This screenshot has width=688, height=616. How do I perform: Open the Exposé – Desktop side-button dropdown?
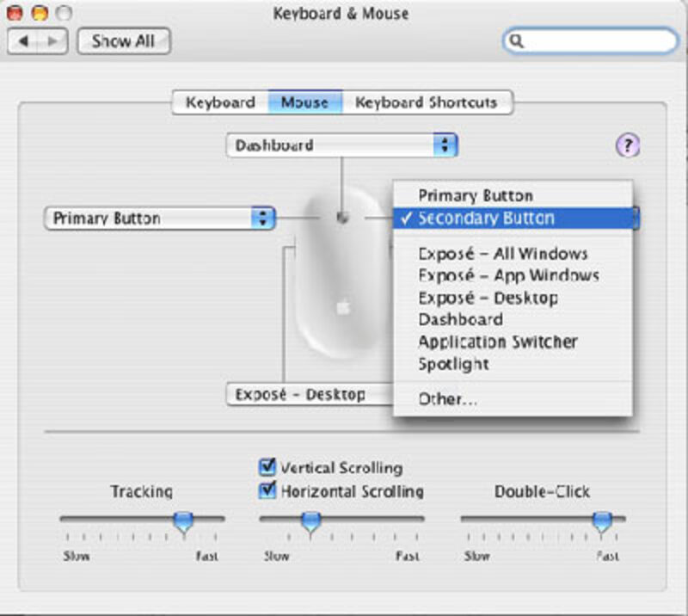click(310, 394)
